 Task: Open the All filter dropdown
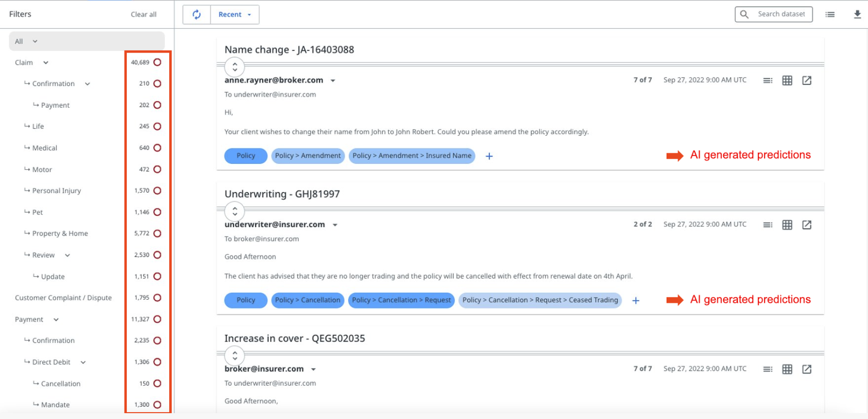(27, 41)
